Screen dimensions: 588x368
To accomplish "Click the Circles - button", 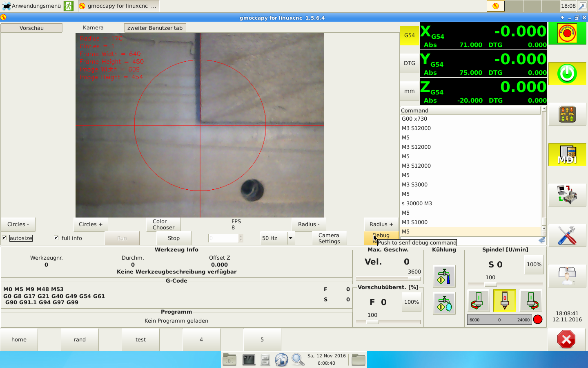I will (18, 224).
